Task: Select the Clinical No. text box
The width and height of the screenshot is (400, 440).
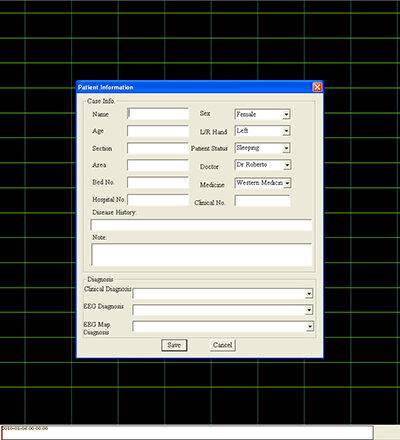Action: point(262,201)
